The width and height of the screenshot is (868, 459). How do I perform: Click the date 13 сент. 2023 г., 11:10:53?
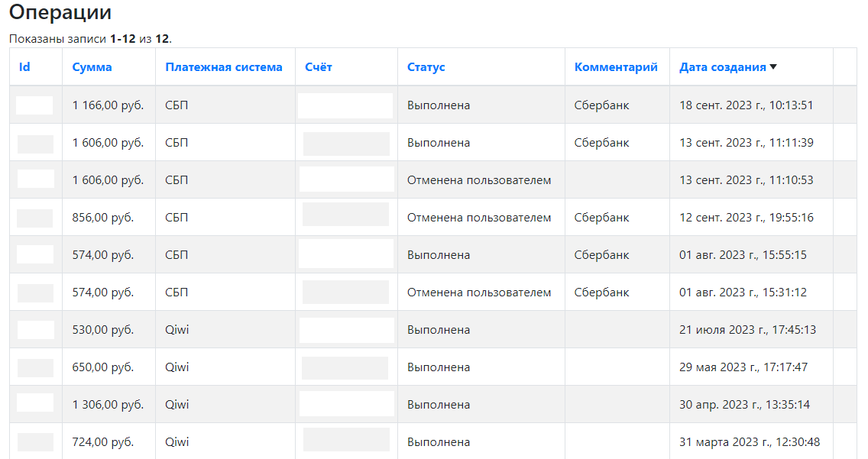coord(747,179)
